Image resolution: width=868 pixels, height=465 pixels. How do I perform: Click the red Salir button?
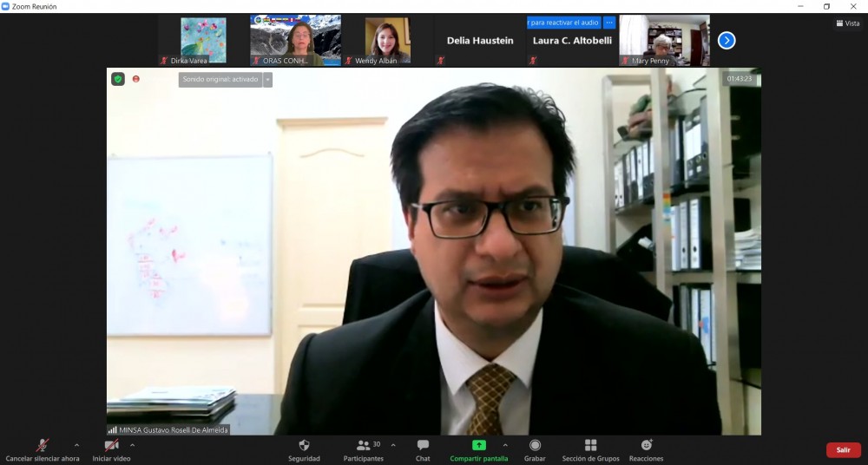(x=843, y=449)
